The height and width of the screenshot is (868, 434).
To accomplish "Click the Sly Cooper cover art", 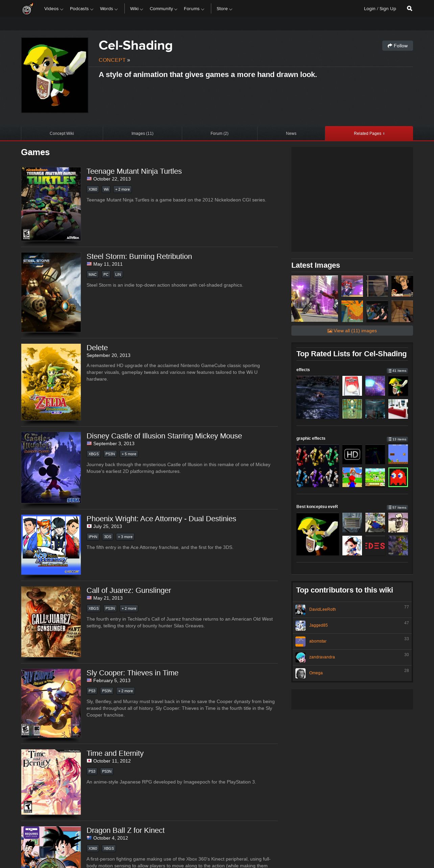I will coord(51,703).
